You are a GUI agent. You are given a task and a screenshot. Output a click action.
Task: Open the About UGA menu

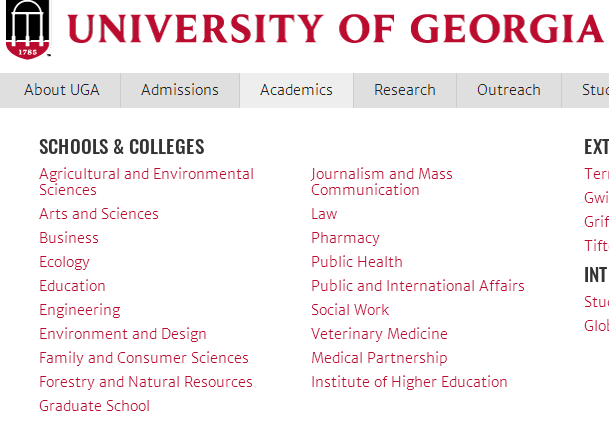click(60, 90)
